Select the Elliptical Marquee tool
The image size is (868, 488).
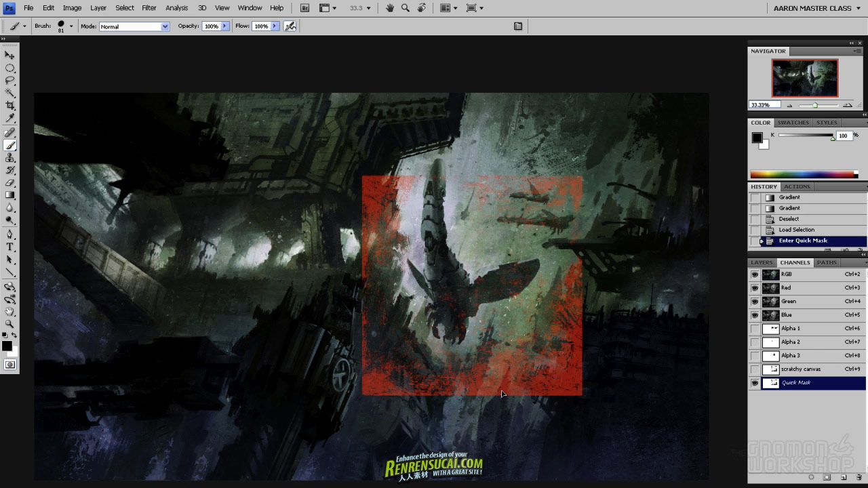pos(9,68)
